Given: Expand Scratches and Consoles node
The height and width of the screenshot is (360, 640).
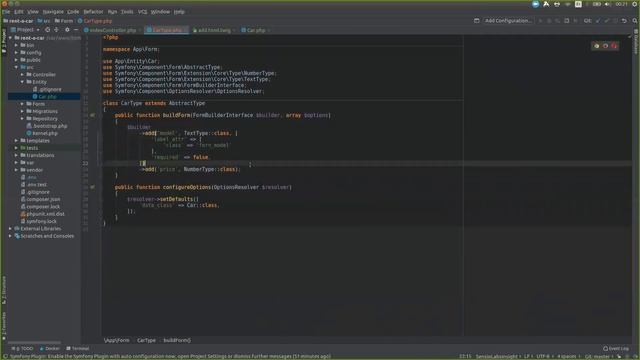Looking at the screenshot, I should [x=10, y=236].
